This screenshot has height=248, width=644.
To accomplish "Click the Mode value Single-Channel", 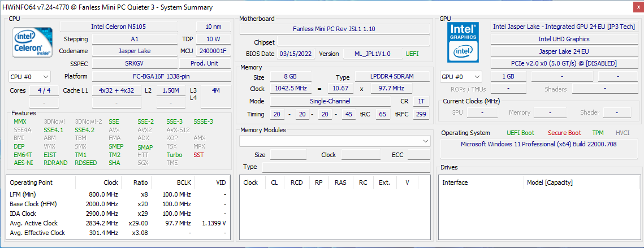I will tap(330, 101).
